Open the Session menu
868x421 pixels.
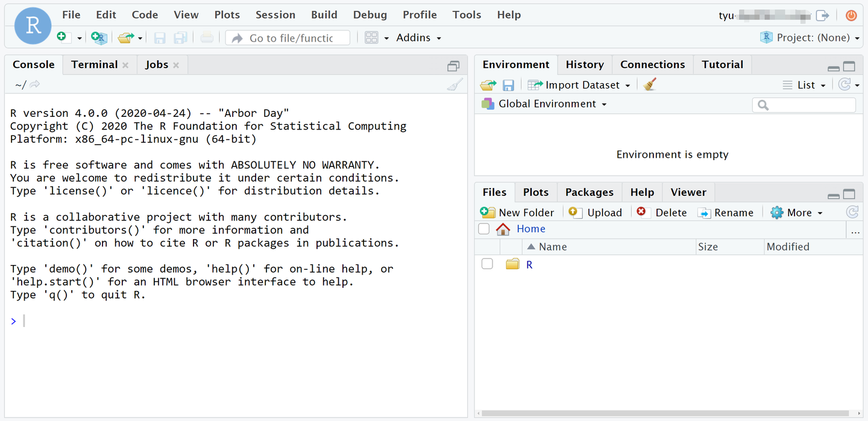pos(275,15)
